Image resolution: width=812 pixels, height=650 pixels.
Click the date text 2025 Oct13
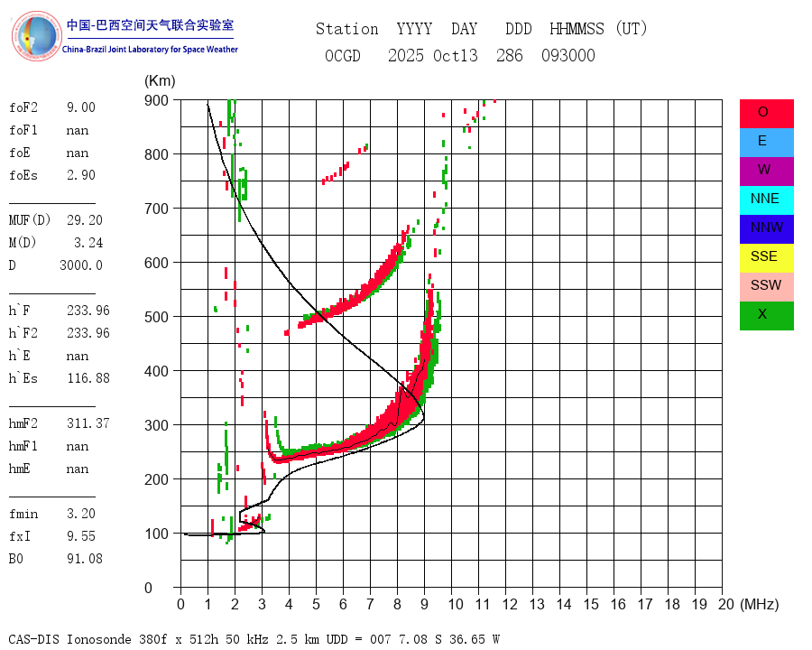pos(433,55)
